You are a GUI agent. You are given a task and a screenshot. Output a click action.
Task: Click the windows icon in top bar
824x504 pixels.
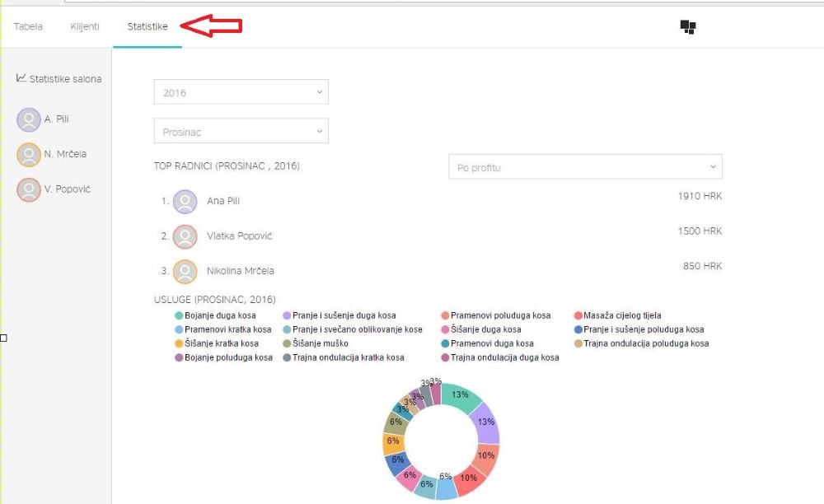pos(688,27)
